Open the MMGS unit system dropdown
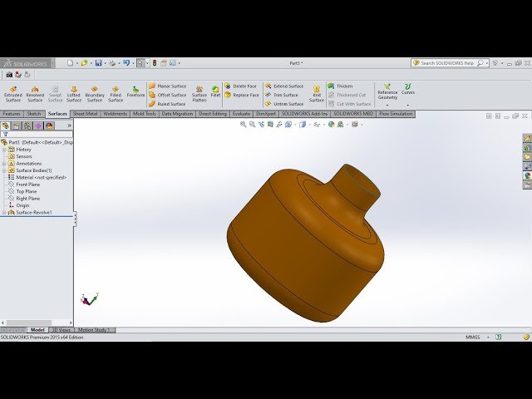This screenshot has width=532, height=399. [488, 337]
